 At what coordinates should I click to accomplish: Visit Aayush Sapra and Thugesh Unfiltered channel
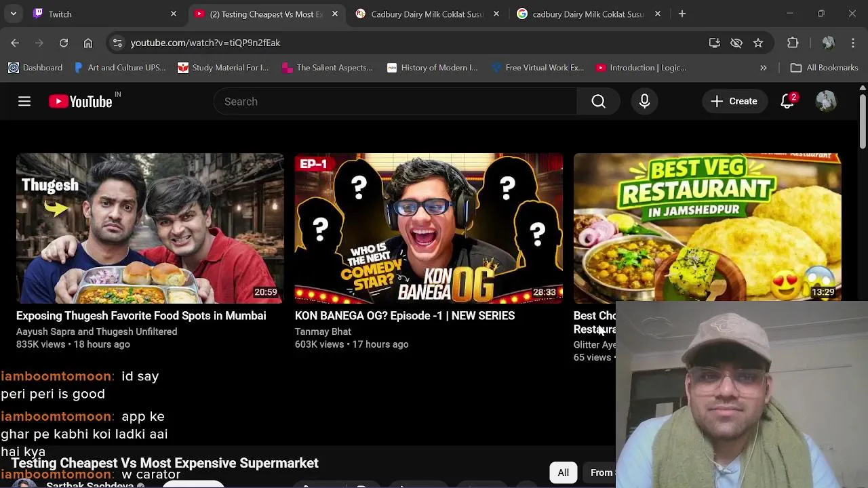[x=96, y=331]
